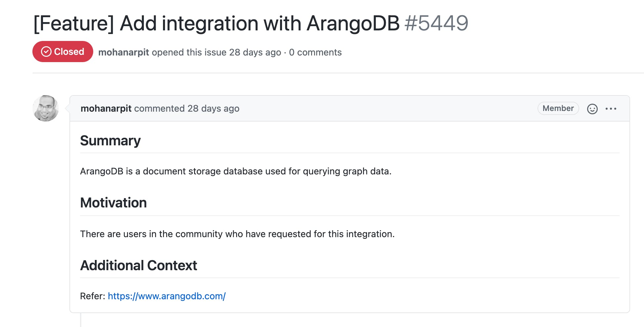Viewport: 644px width, 327px height.
Task: Open mohanarpit's profile from the issue header line
Action: (124, 52)
